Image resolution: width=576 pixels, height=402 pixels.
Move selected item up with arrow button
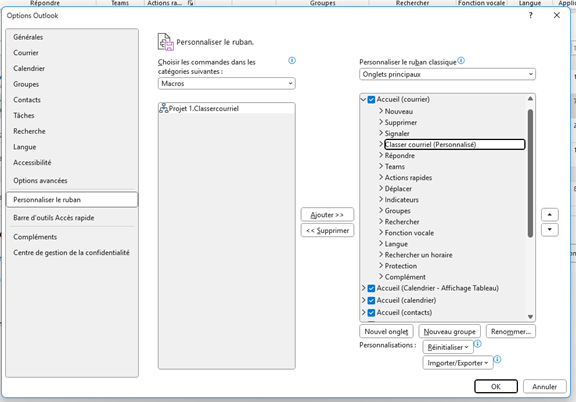point(550,215)
